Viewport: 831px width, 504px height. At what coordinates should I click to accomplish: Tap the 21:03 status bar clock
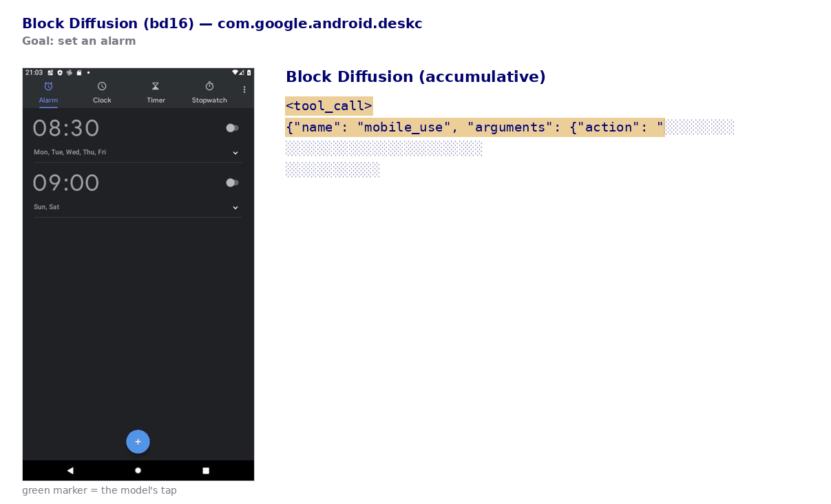pos(34,72)
